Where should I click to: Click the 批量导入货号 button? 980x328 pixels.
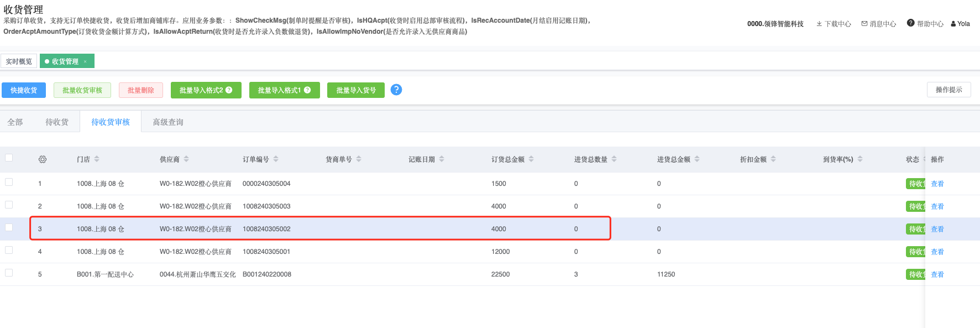click(356, 90)
